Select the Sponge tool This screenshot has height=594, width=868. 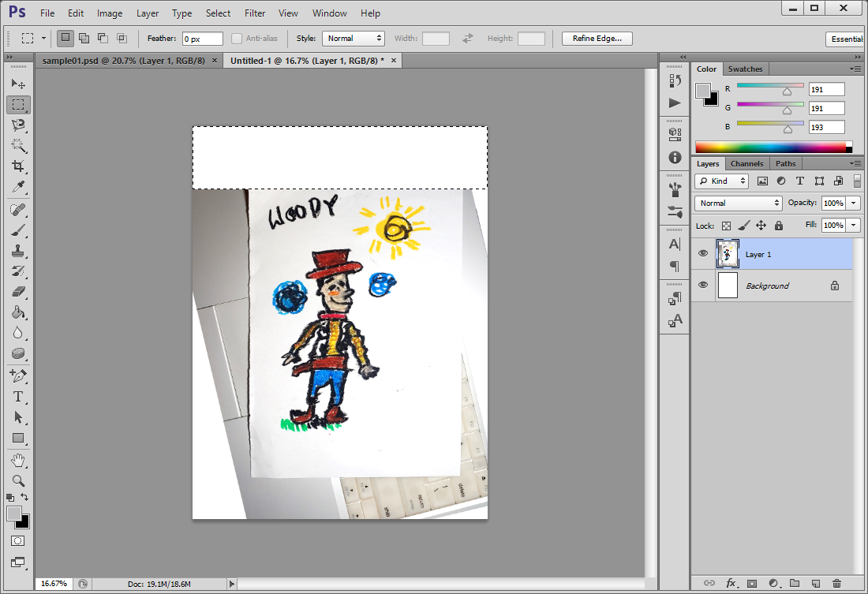(x=18, y=353)
